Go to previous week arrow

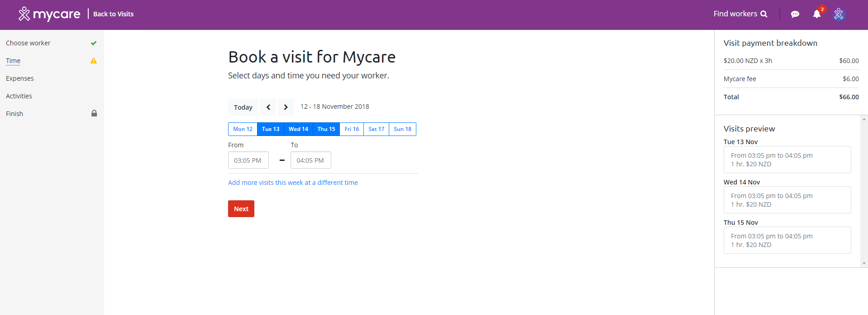click(268, 107)
